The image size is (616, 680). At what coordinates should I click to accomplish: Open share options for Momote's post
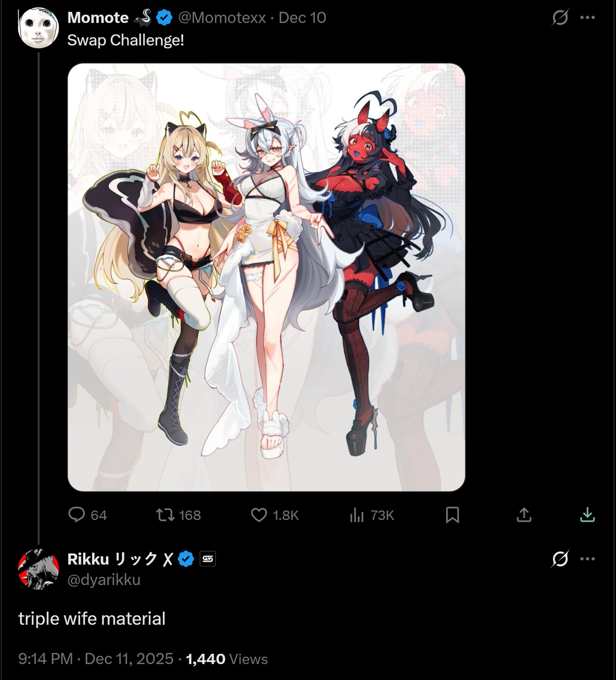tap(524, 515)
